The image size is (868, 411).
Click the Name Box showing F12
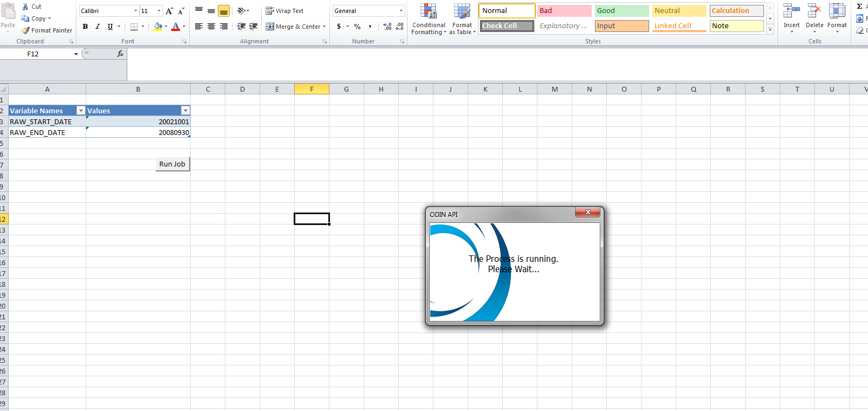click(x=41, y=54)
